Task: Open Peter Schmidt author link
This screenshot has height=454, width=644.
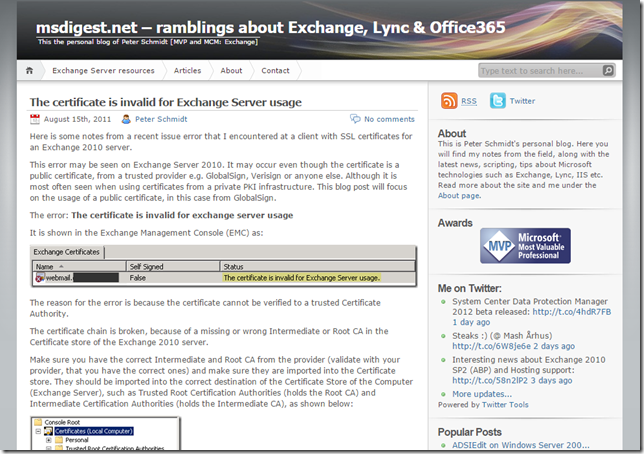Action: [x=161, y=119]
